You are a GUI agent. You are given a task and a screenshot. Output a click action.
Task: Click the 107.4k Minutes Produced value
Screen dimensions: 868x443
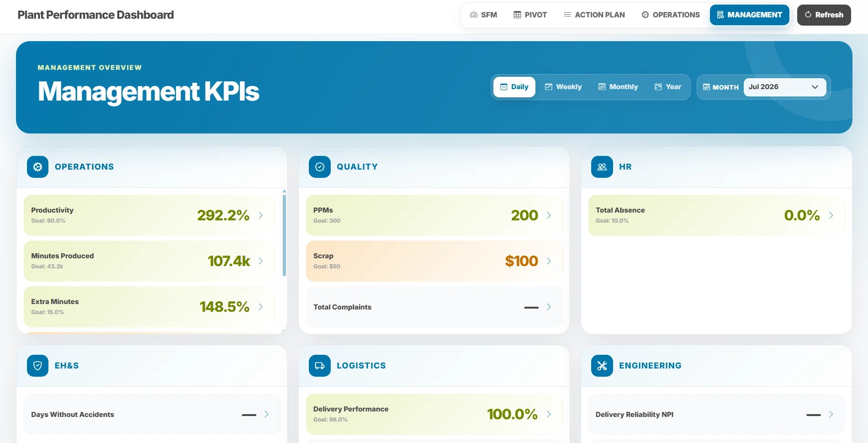click(x=228, y=261)
